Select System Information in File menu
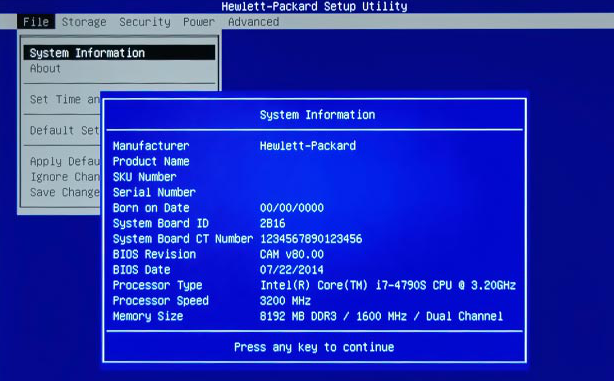This screenshot has width=614, height=381. pyautogui.click(x=119, y=52)
